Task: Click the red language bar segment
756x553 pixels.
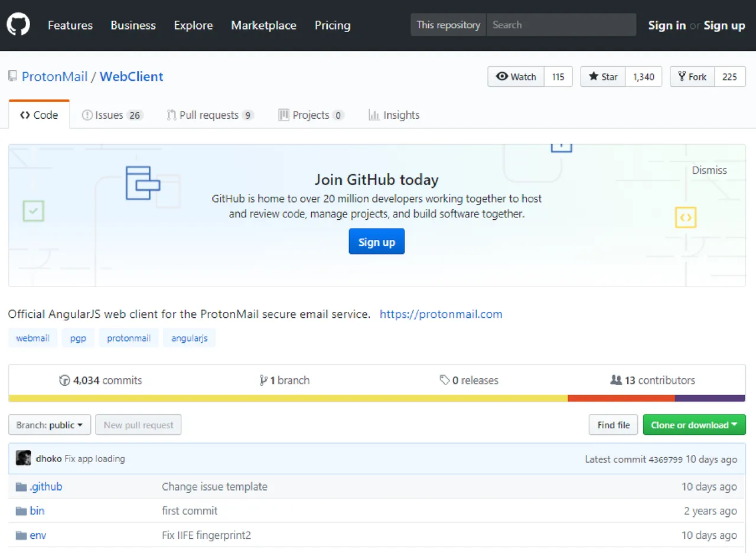Action: coord(621,398)
